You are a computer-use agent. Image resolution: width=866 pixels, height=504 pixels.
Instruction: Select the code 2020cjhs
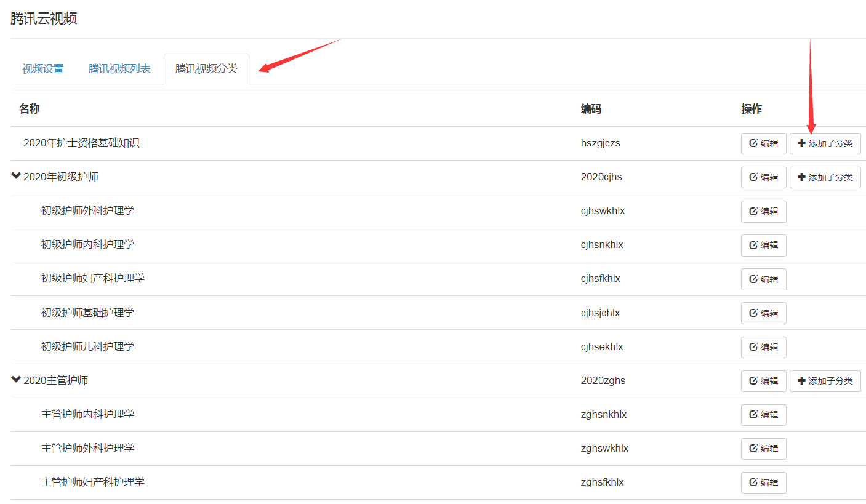[x=601, y=177]
